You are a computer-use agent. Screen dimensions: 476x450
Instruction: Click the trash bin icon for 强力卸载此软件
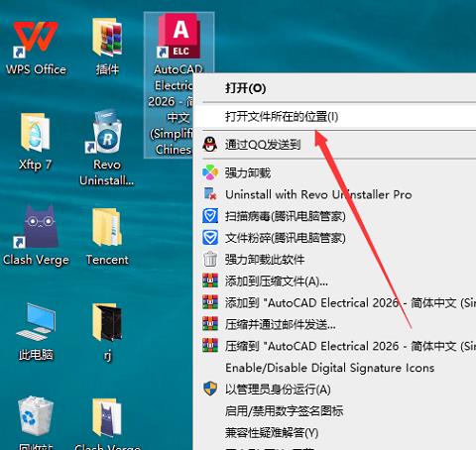point(210,259)
